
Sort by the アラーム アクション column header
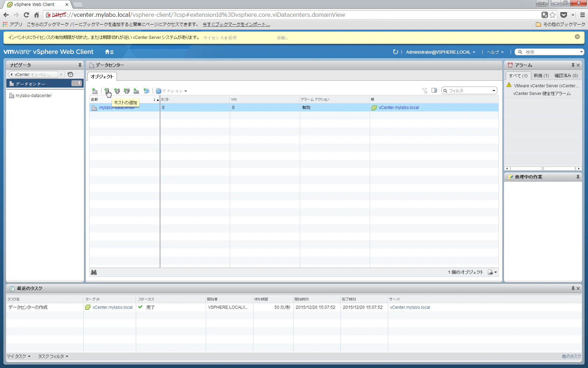[335, 100]
